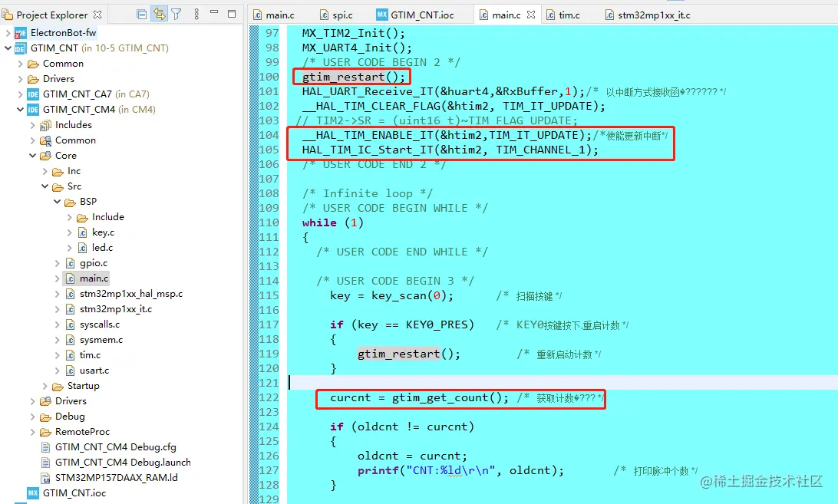Screen dimensions: 838x504
Task: Collapse the BSP folder
Action: pyautogui.click(x=58, y=202)
